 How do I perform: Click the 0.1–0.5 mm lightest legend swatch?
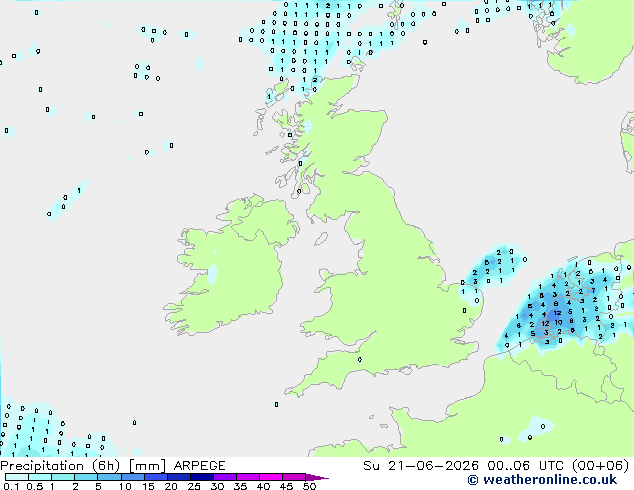tap(17, 477)
